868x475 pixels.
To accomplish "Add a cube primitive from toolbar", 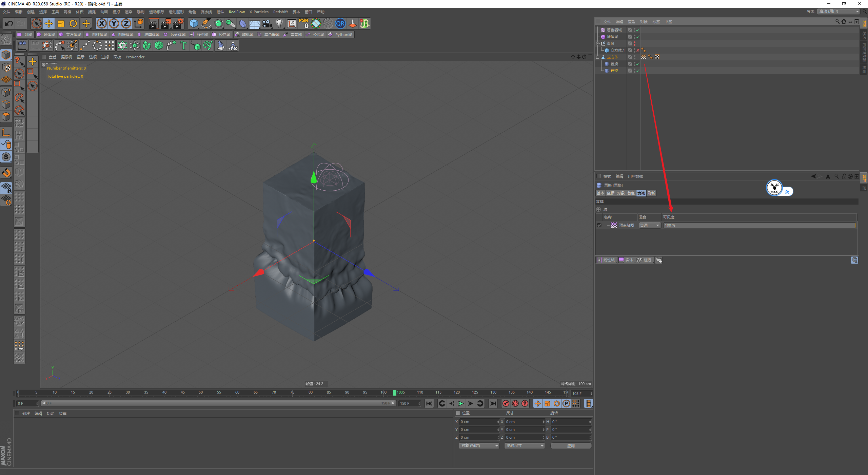I will [x=194, y=23].
